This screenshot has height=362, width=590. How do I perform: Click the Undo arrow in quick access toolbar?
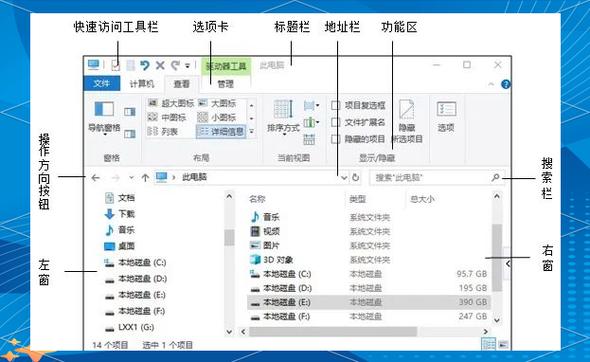tap(144, 65)
